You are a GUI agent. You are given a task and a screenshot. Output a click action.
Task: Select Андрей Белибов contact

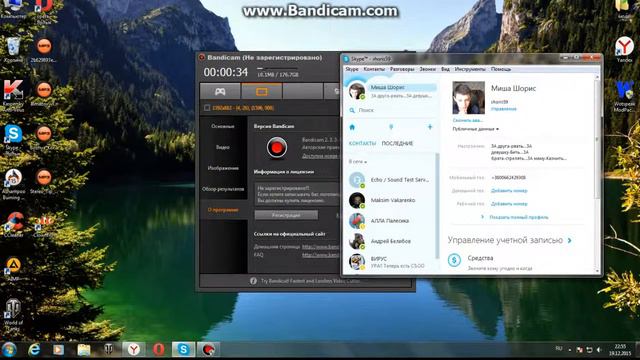pos(391,241)
